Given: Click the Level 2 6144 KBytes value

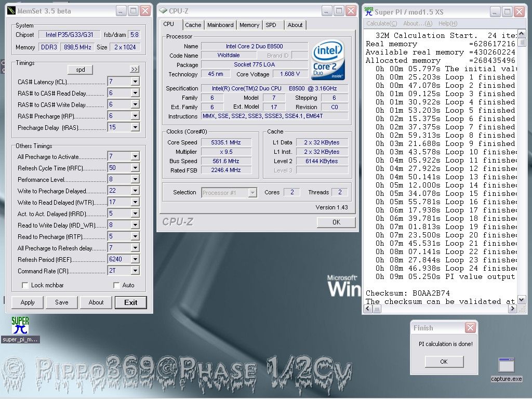Looking at the screenshot, I should [x=322, y=161].
